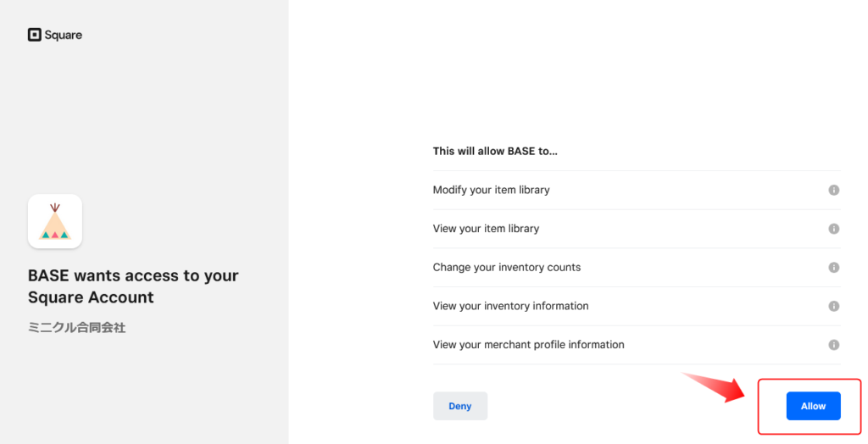
Task: Select the View your item library permission
Action: pyautogui.click(x=486, y=229)
